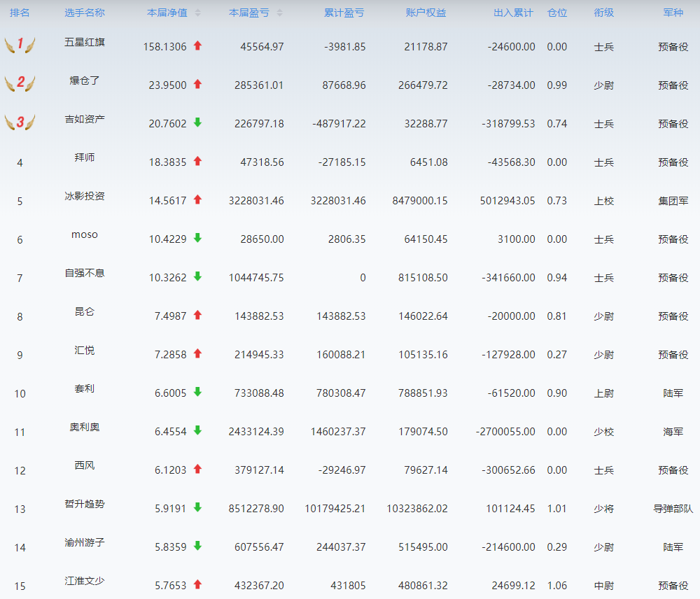Click the 账户权益 column header
The height and width of the screenshot is (599, 700).
[426, 13]
